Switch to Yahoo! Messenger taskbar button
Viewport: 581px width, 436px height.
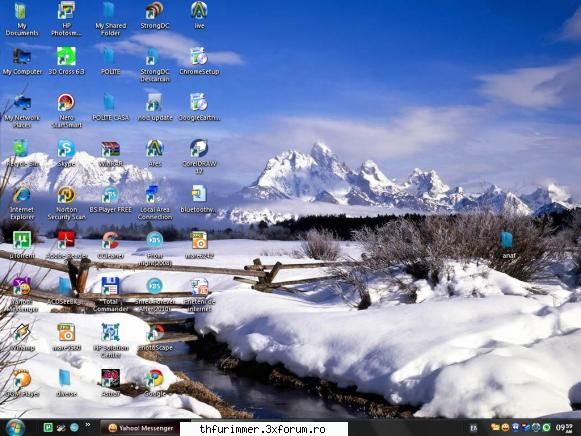(x=140, y=428)
